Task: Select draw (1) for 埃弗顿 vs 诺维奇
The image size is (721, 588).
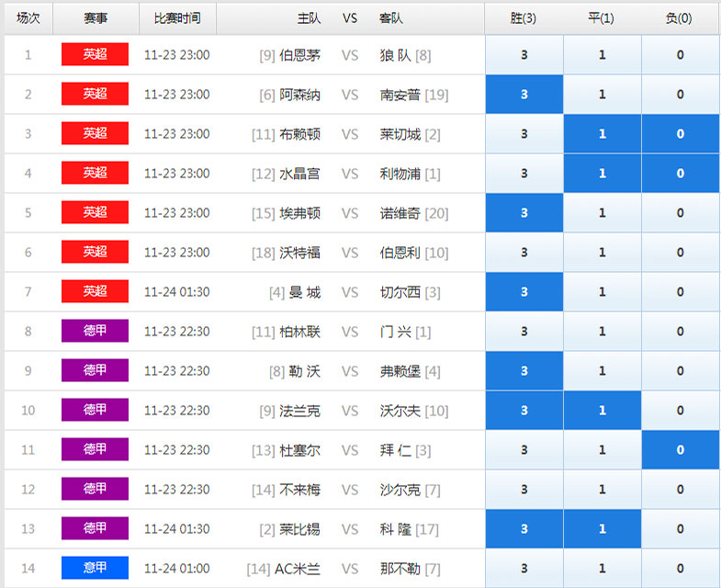Action: click(603, 213)
